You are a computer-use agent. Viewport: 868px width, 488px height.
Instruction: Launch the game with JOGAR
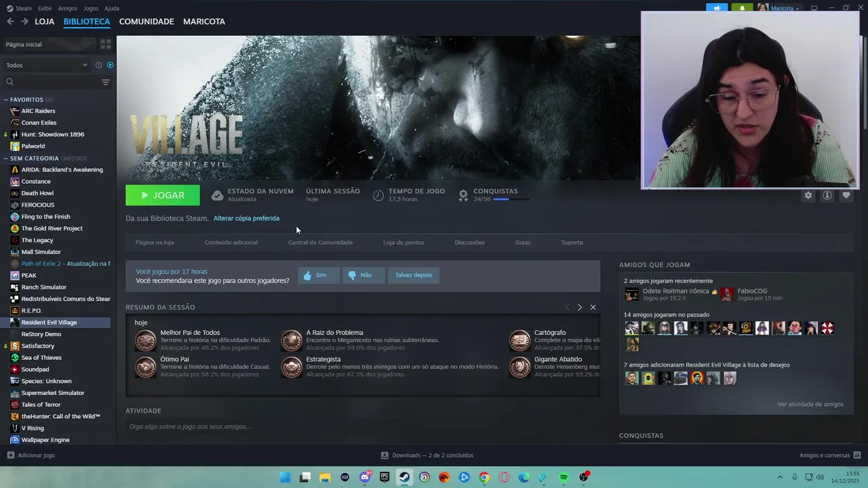163,195
